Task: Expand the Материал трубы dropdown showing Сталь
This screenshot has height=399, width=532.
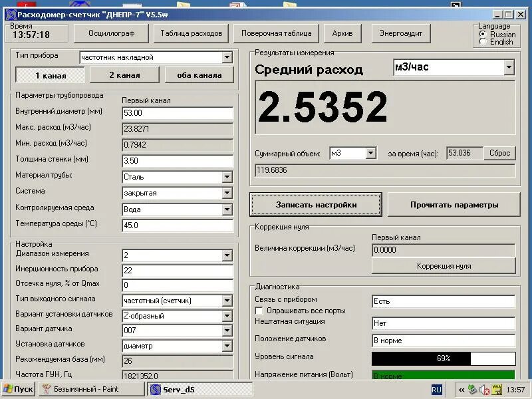Action: [226, 176]
